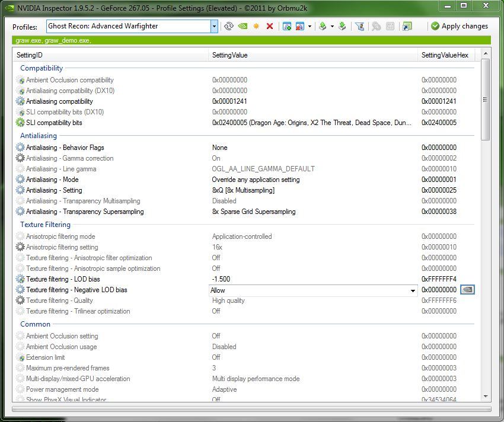Expand the Negative LOD bias Allow dropdown

coord(413,290)
